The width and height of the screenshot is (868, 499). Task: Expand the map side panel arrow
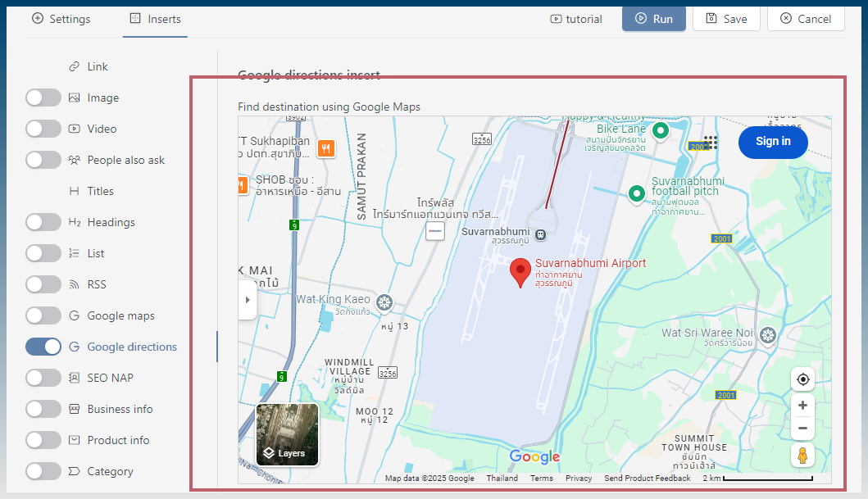click(x=248, y=300)
